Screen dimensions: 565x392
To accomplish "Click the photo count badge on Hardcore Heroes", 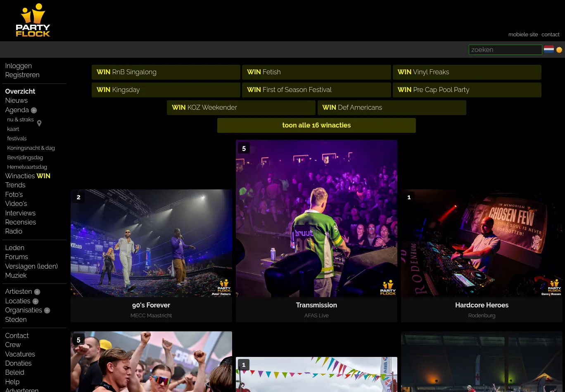I will 409,197.
